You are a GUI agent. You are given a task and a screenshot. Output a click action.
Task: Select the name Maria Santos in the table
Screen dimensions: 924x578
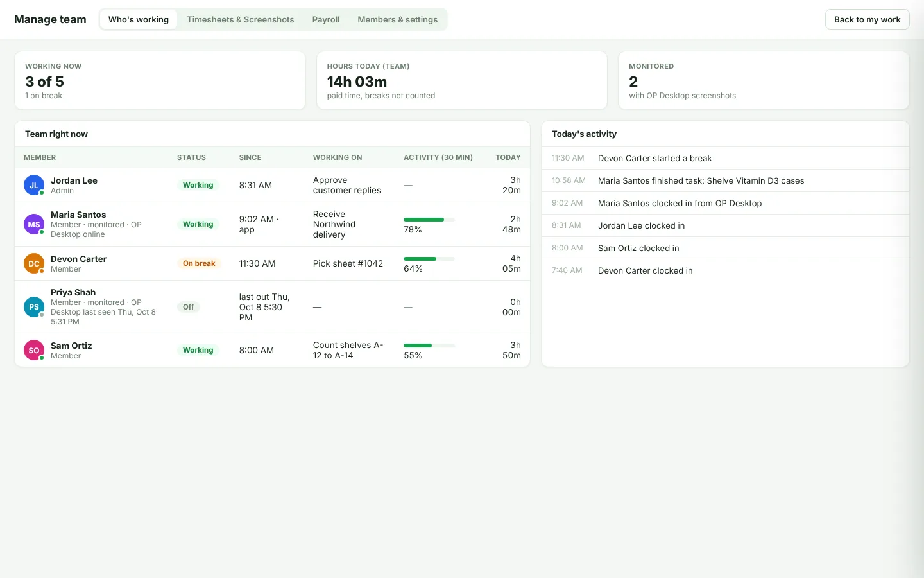click(x=78, y=215)
